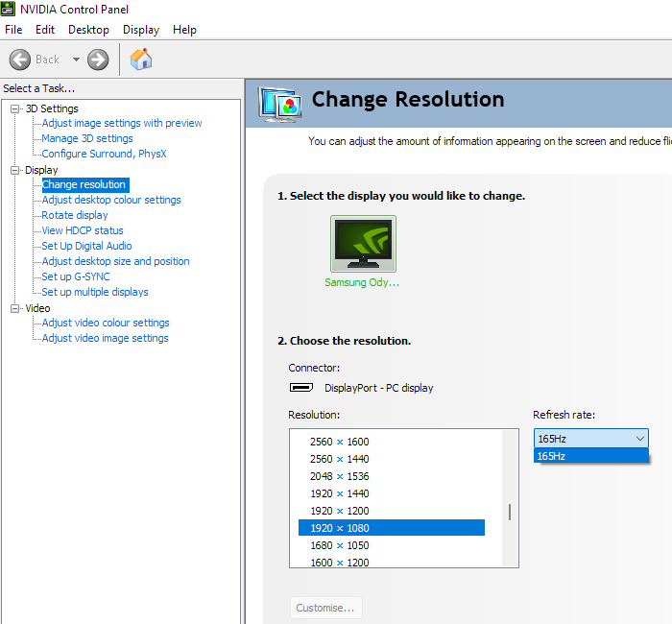Open Set up multiple displays

coord(95,292)
